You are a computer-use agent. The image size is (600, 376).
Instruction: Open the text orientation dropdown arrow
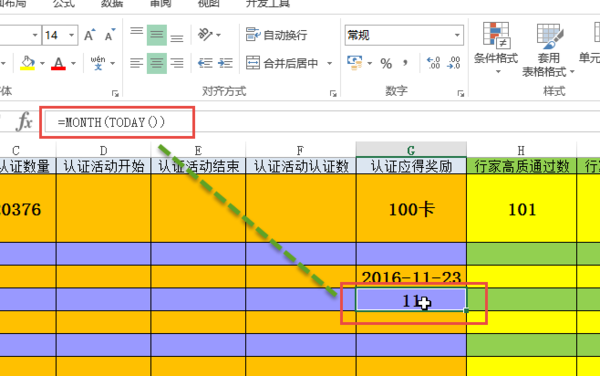pos(218,35)
